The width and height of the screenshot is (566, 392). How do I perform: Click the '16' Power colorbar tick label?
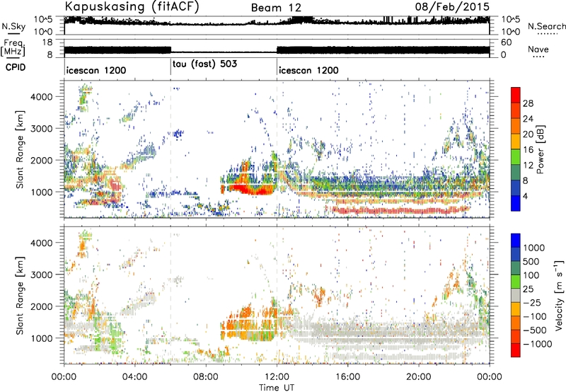(x=528, y=150)
